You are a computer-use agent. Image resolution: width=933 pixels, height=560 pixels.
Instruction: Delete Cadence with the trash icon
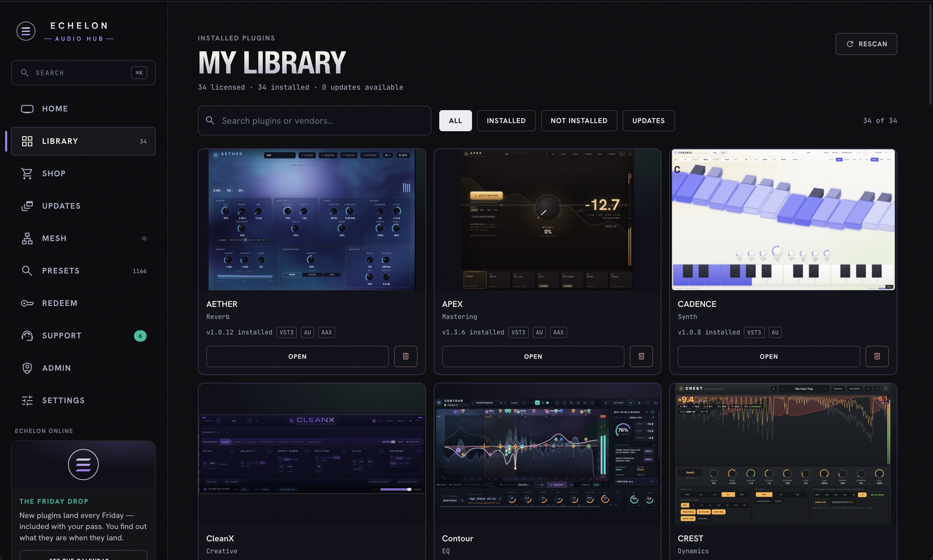(x=877, y=357)
